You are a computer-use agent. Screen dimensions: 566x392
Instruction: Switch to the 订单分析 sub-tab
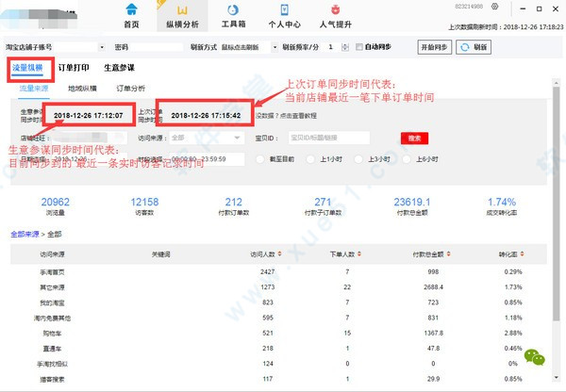coord(131,89)
